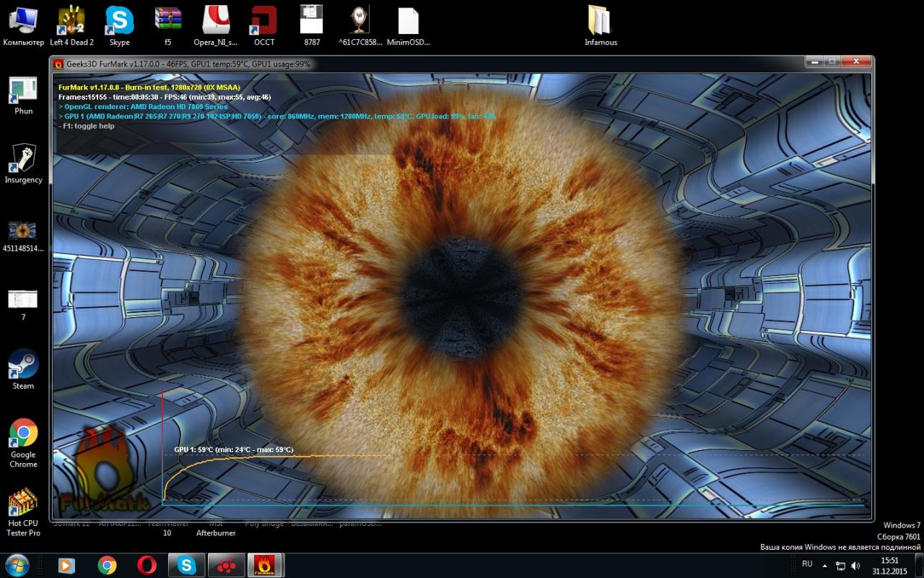Select the Infamous folder on the desktop
The width and height of the screenshot is (924, 578).
(x=600, y=22)
